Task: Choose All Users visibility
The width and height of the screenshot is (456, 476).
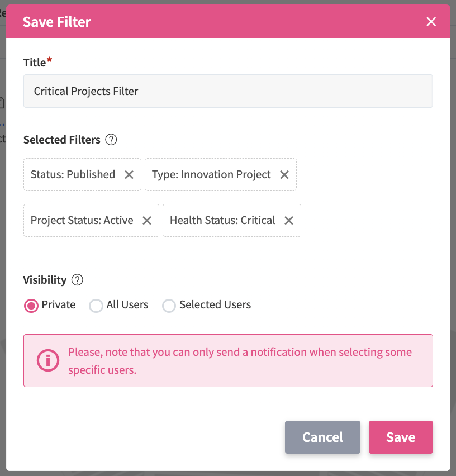Action: pyautogui.click(x=96, y=306)
